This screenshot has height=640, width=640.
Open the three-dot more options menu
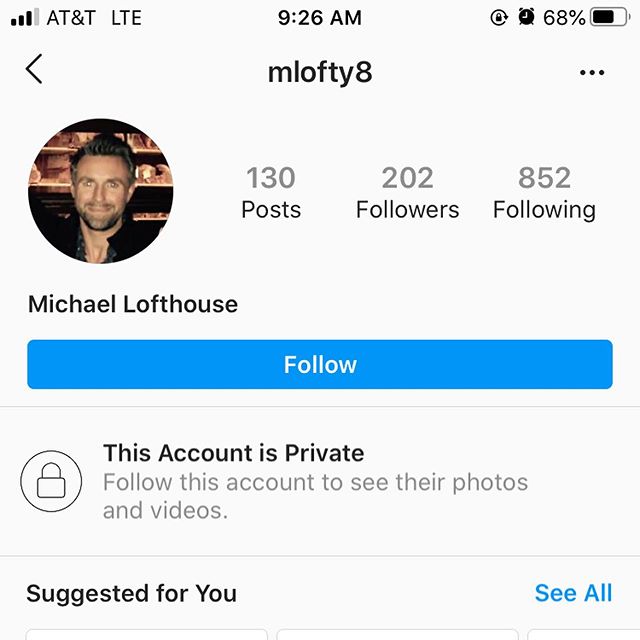[x=592, y=73]
